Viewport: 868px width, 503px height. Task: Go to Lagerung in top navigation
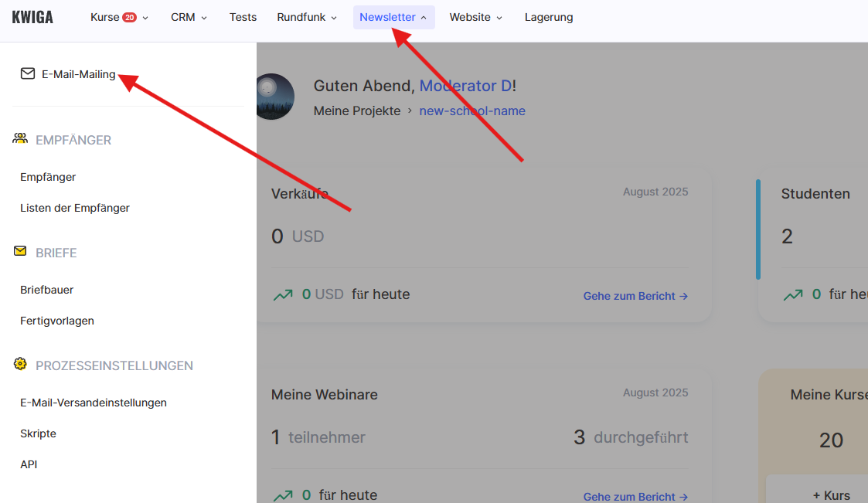549,17
